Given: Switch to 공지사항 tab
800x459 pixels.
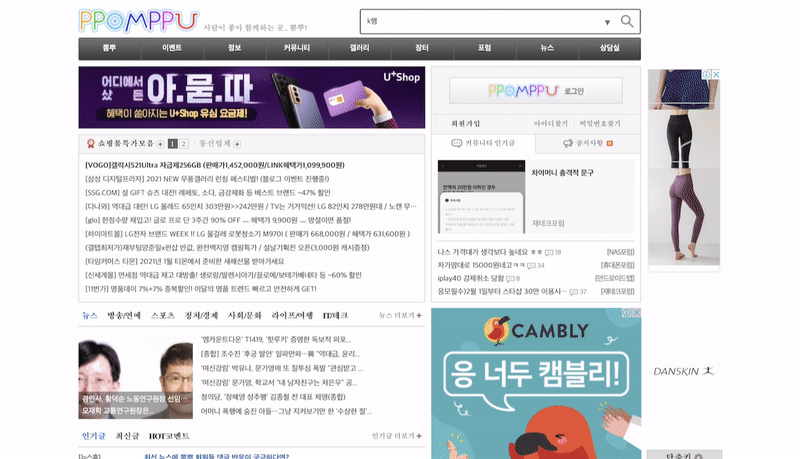Looking at the screenshot, I should (588, 143).
